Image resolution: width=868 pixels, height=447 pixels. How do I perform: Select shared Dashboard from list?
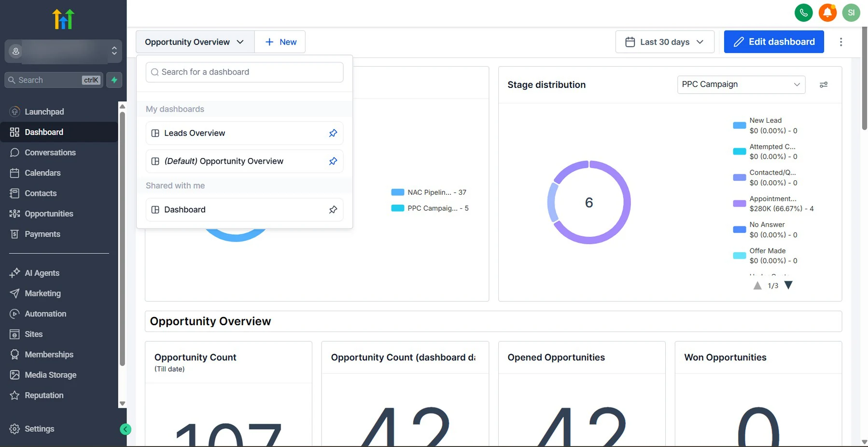(244, 209)
